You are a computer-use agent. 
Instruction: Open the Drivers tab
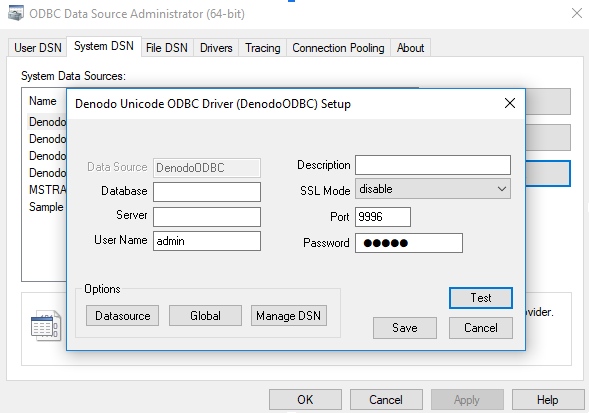tap(216, 48)
